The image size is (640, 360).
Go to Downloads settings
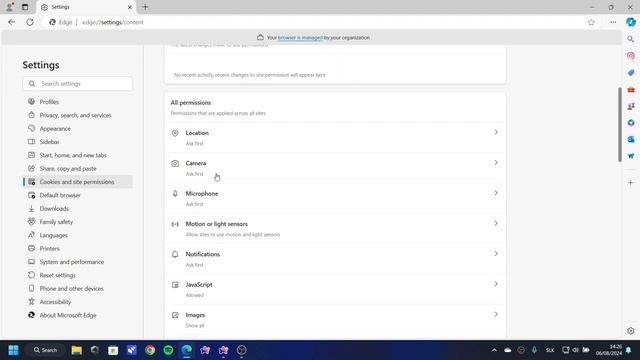[78, 209]
